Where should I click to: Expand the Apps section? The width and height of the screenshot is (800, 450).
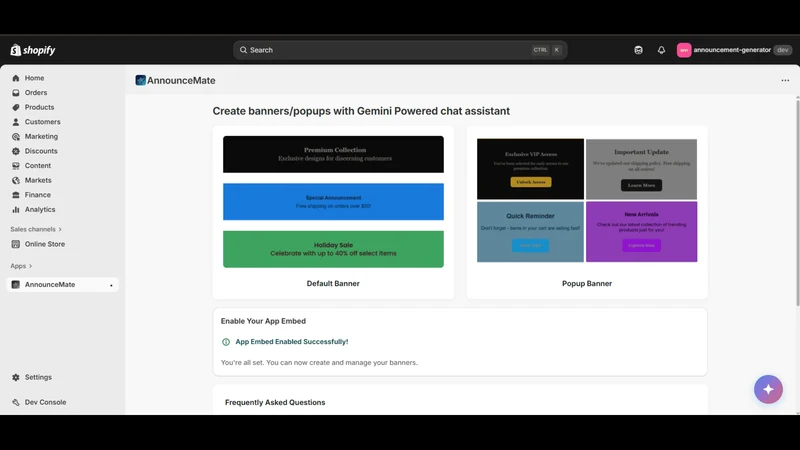pos(21,266)
